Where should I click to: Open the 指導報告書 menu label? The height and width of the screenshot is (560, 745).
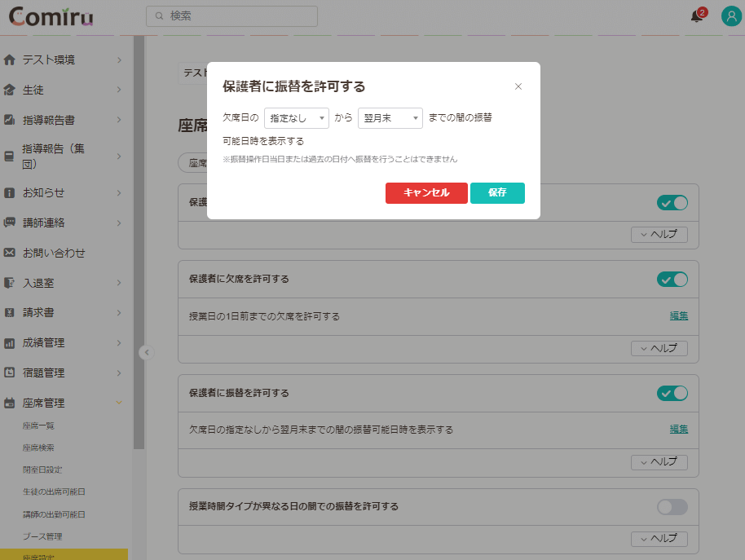tap(48, 120)
